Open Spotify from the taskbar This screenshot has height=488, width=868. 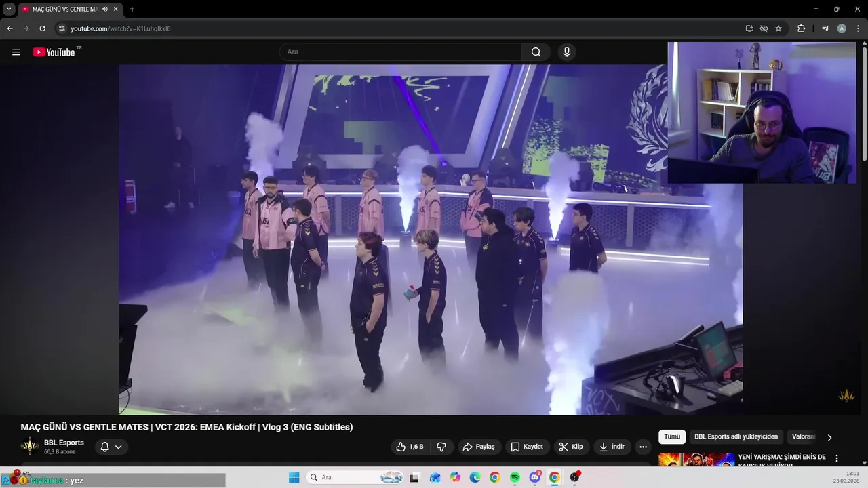click(515, 477)
